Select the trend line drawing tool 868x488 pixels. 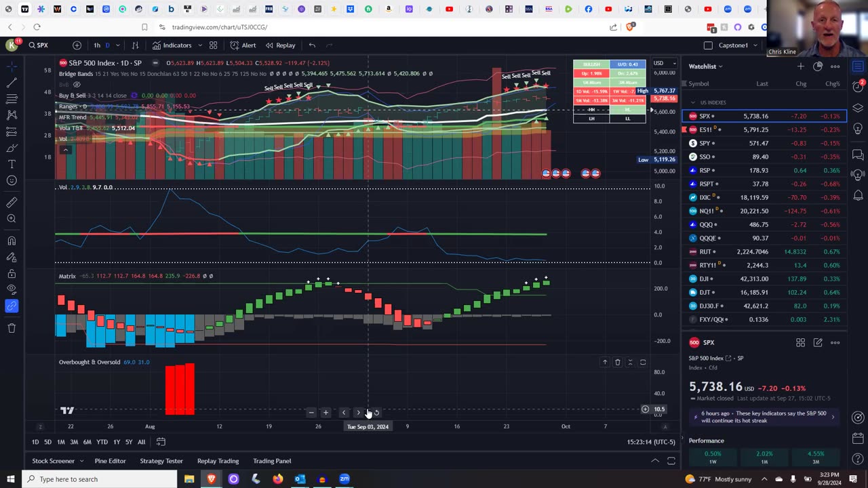point(12,83)
